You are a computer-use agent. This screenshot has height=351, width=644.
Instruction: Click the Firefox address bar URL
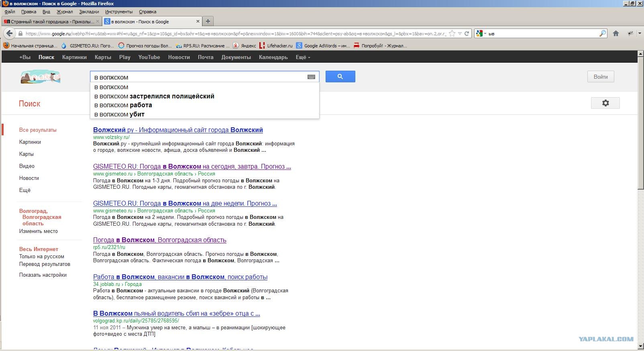pyautogui.click(x=236, y=34)
